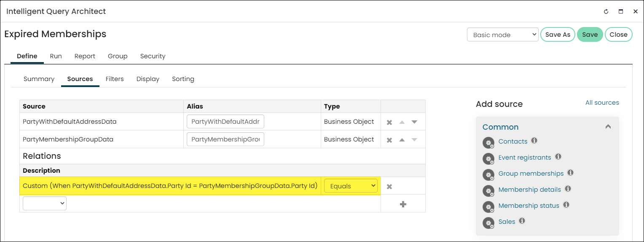Collapse the Common sources section
The height and width of the screenshot is (242, 644).
(x=608, y=127)
